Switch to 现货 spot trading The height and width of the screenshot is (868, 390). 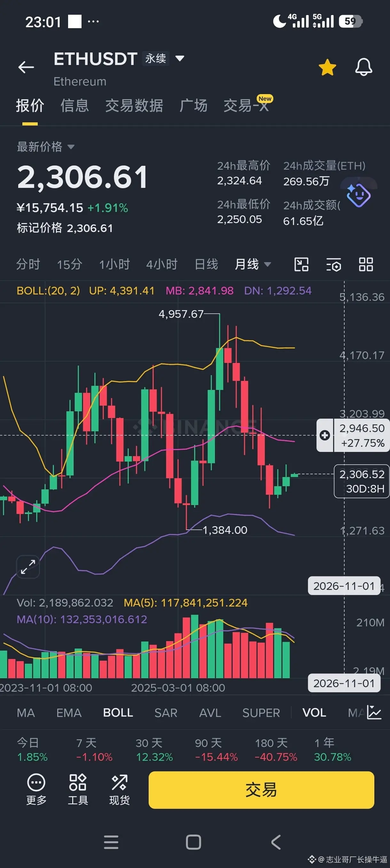pyautogui.click(x=120, y=790)
